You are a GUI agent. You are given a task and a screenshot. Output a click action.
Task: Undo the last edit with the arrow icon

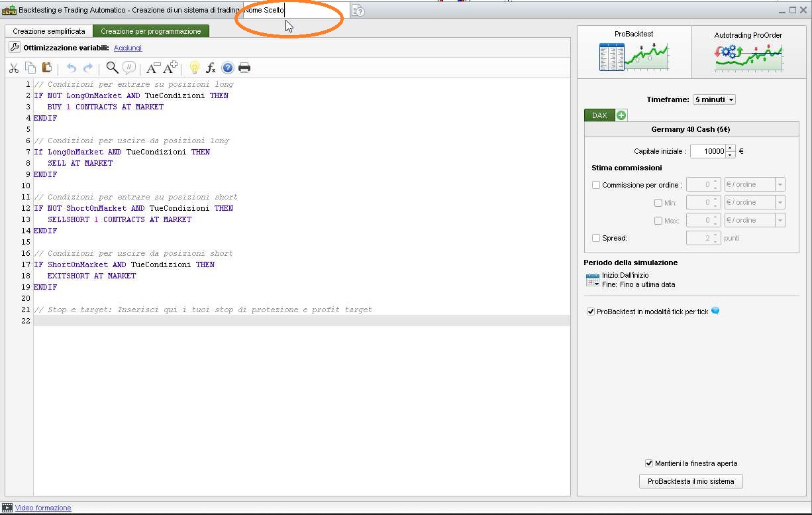pyautogui.click(x=72, y=68)
